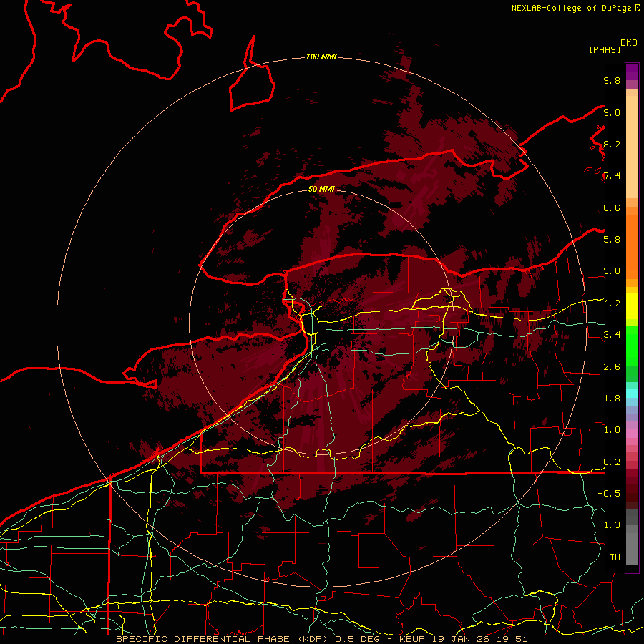Screen dimensions: 644x644
Task: Click the 0.2 scale value
Action: pyautogui.click(x=612, y=462)
